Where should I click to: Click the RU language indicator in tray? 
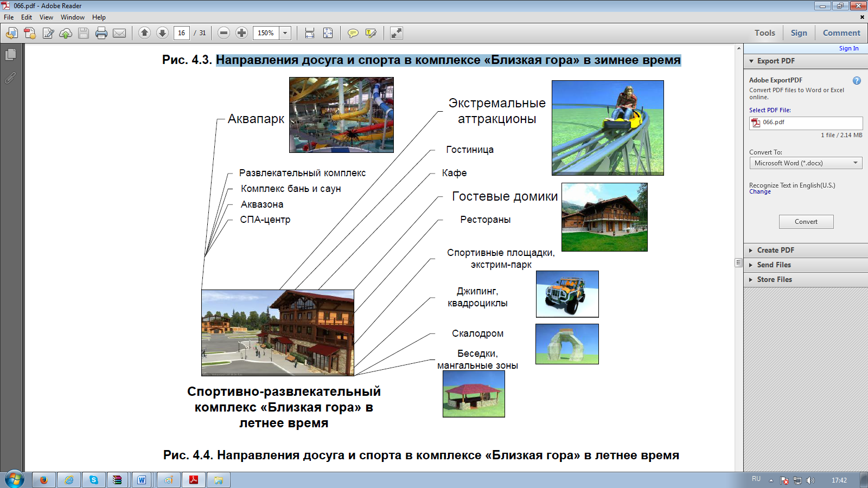point(756,479)
